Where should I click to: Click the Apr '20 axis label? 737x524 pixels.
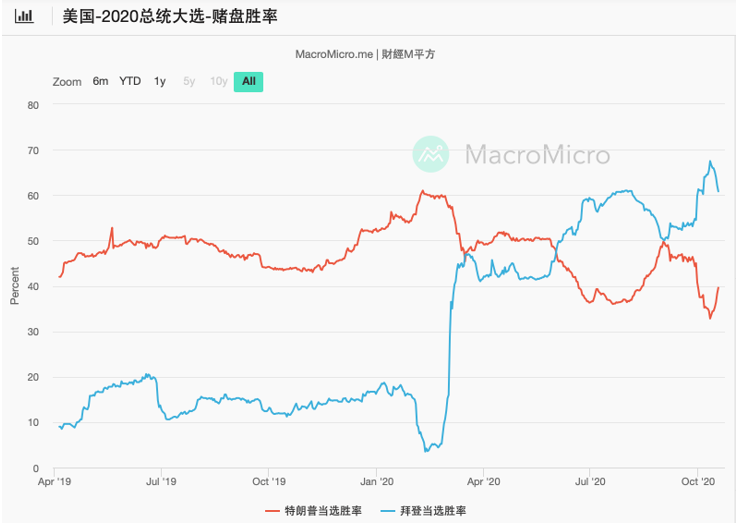click(x=483, y=482)
